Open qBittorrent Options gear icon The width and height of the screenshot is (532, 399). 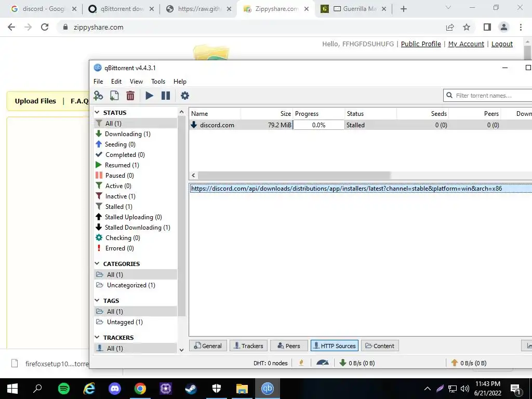[x=185, y=96]
